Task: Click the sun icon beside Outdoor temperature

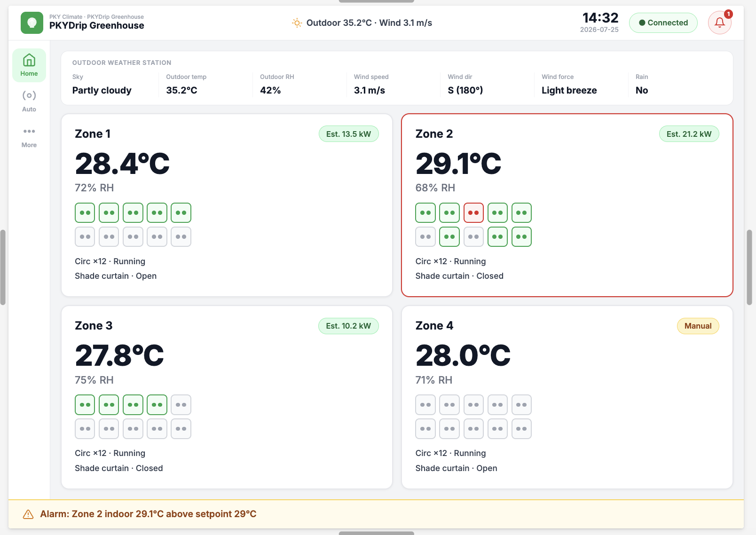Action: [297, 23]
